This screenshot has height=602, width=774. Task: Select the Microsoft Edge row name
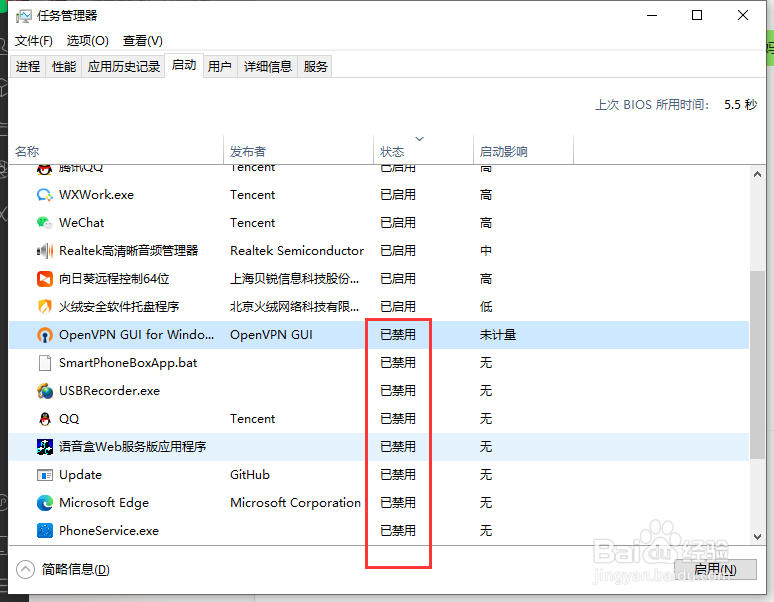[104, 503]
